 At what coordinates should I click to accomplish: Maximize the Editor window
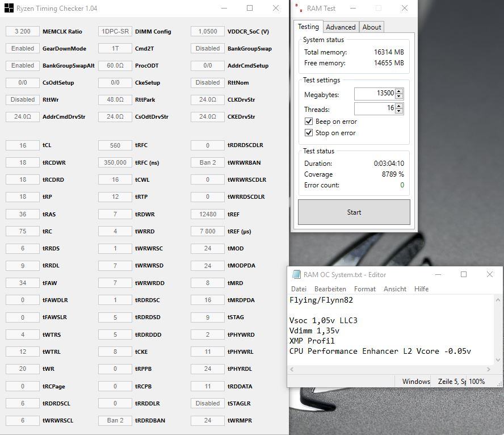click(464, 274)
